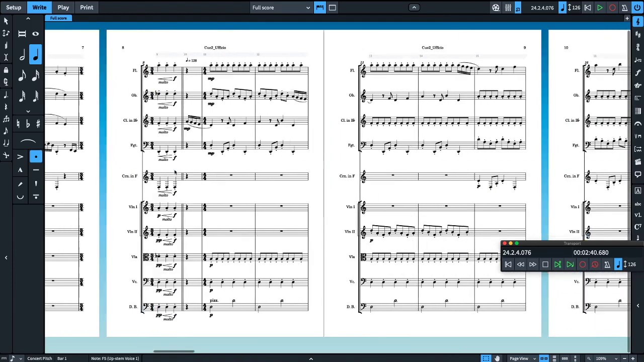Apply the natural accidental
Screen dimensions: 644x362
tap(18, 124)
